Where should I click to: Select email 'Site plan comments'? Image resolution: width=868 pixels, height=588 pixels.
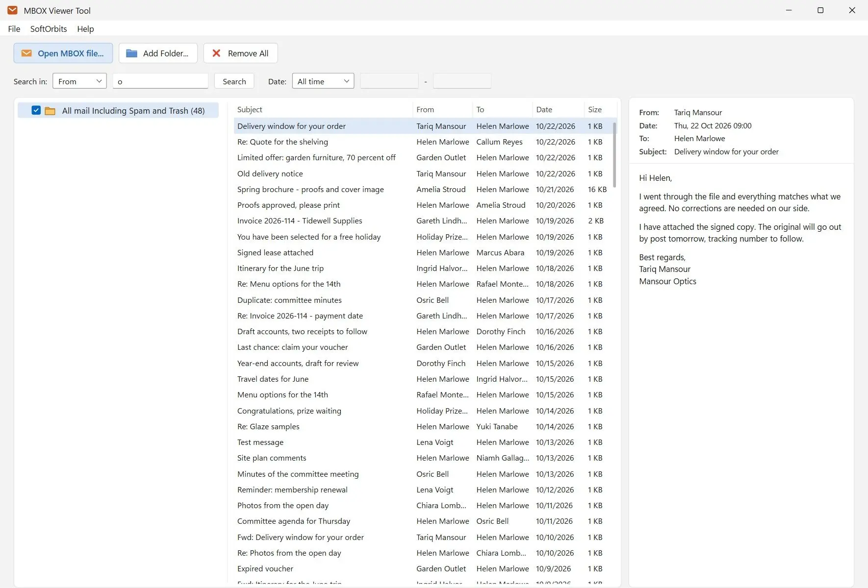pos(423,458)
